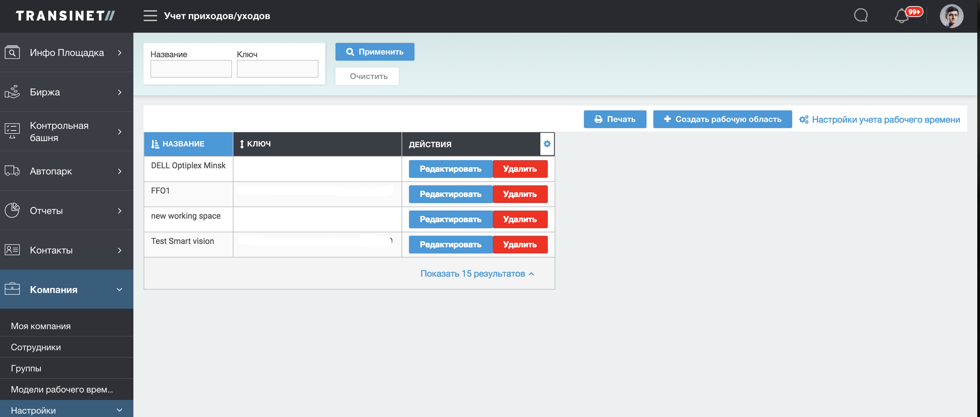Focus the Название filter input field
The image size is (980, 417).
[x=191, y=68]
